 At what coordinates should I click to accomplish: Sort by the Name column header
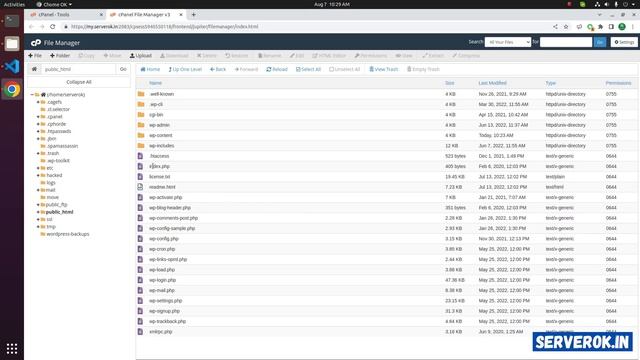156,83
